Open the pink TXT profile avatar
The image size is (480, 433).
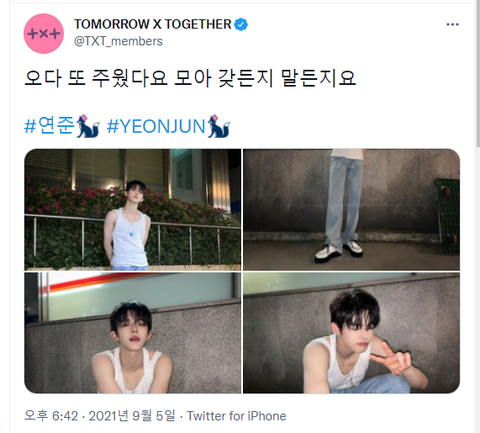pos(44,34)
